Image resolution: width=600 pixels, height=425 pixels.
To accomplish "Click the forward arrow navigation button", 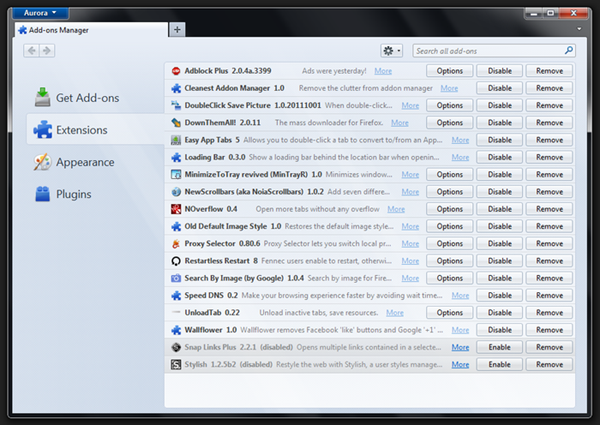I will pyautogui.click(x=47, y=50).
